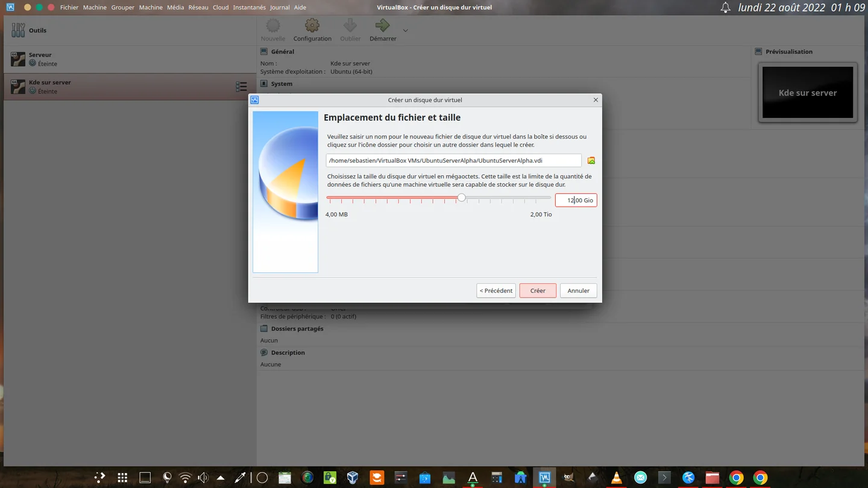The height and width of the screenshot is (488, 868).
Task: Open the mail envelope icon in taskbar
Action: tap(640, 478)
